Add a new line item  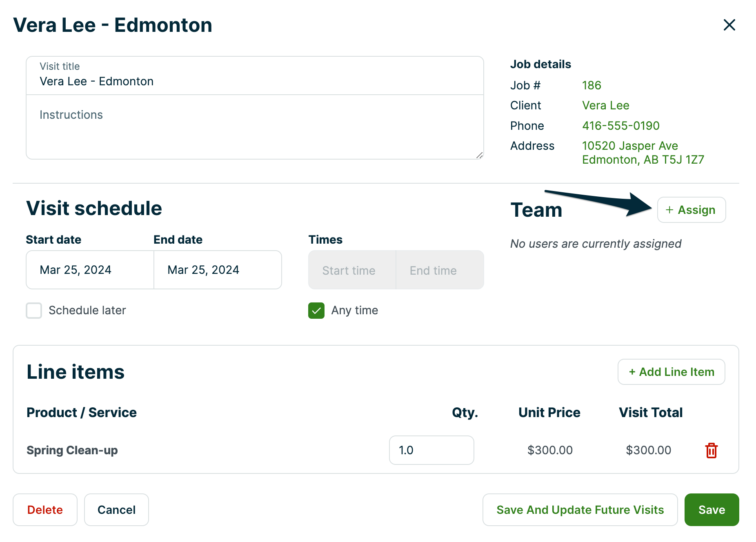[671, 372]
